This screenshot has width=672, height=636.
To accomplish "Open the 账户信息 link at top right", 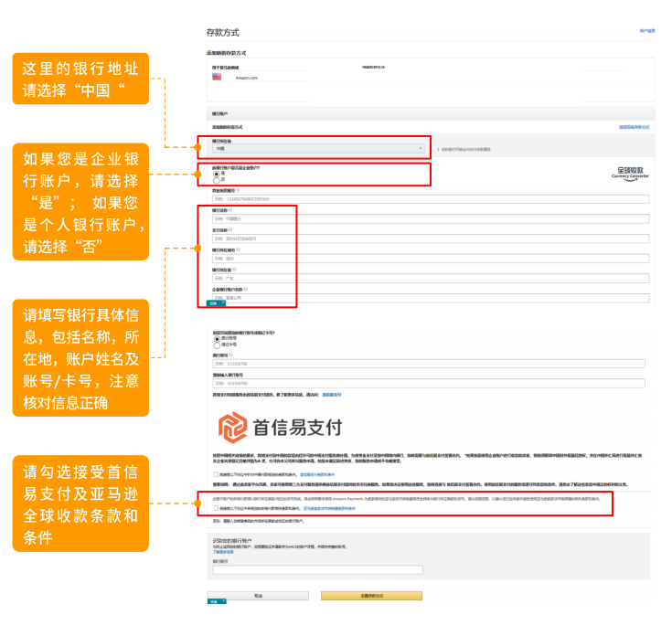I will (645, 31).
